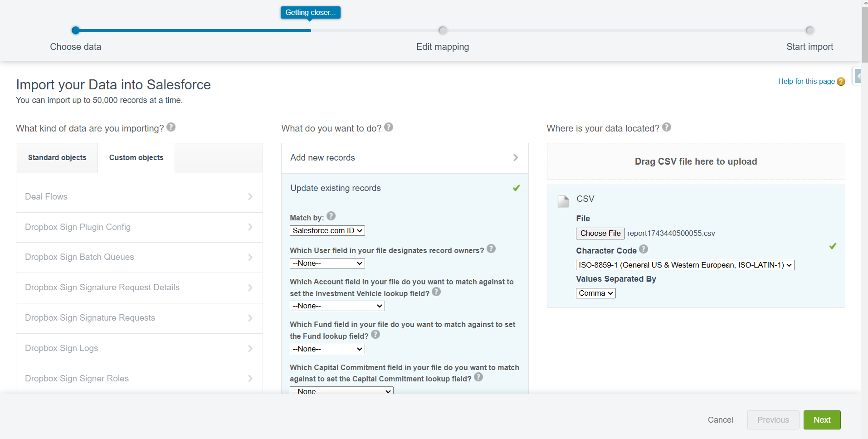Select the Add new records option
Screen dimensions: 868x439
point(405,158)
